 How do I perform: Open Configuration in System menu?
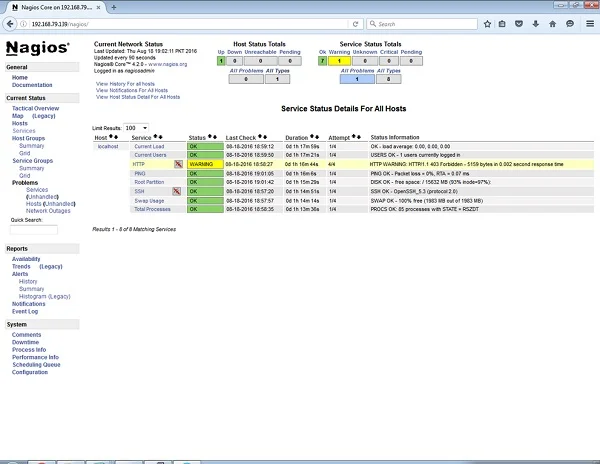click(30, 372)
